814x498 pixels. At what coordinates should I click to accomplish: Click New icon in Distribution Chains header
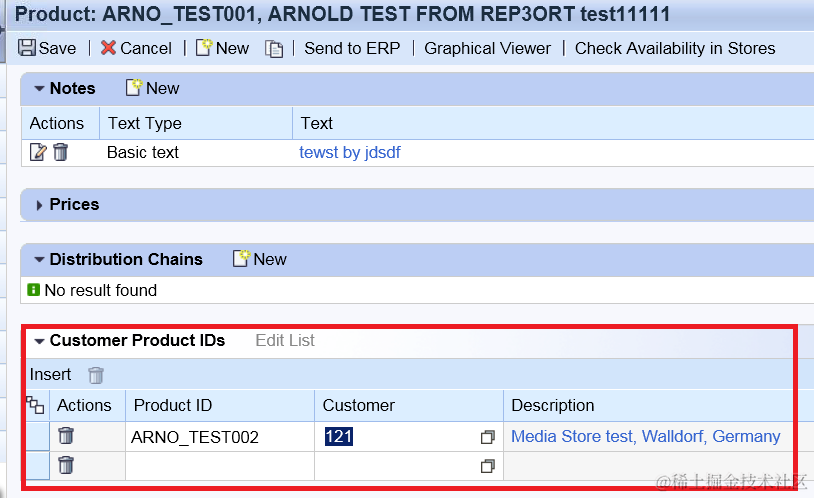click(241, 258)
